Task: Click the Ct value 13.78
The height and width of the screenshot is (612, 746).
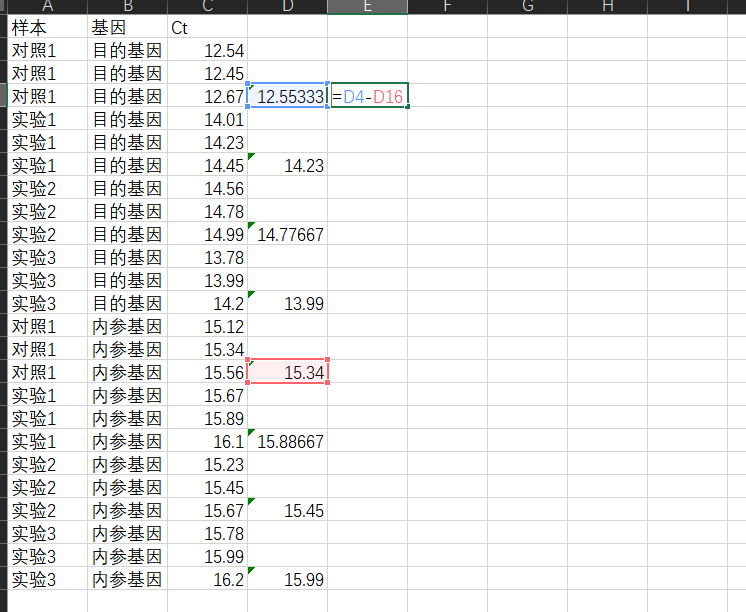Action: [x=207, y=258]
